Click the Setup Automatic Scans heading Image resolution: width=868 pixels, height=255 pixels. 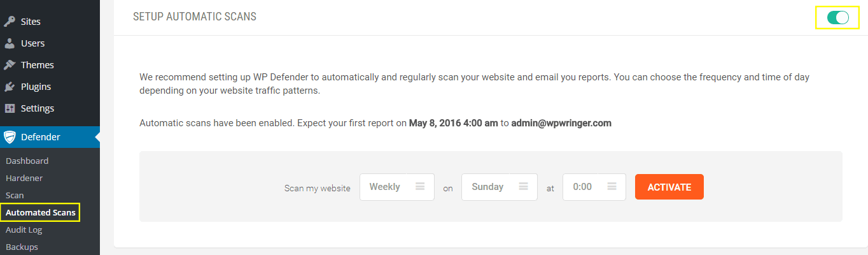pos(195,17)
